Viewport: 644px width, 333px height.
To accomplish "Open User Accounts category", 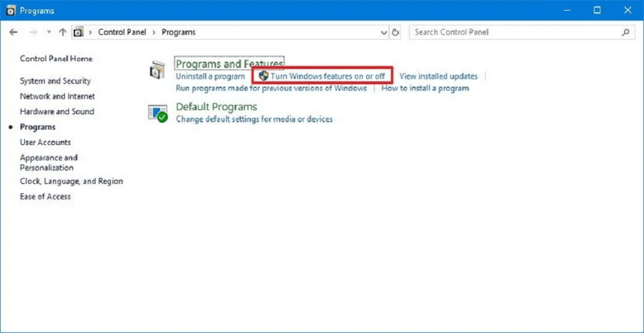I will (x=45, y=142).
